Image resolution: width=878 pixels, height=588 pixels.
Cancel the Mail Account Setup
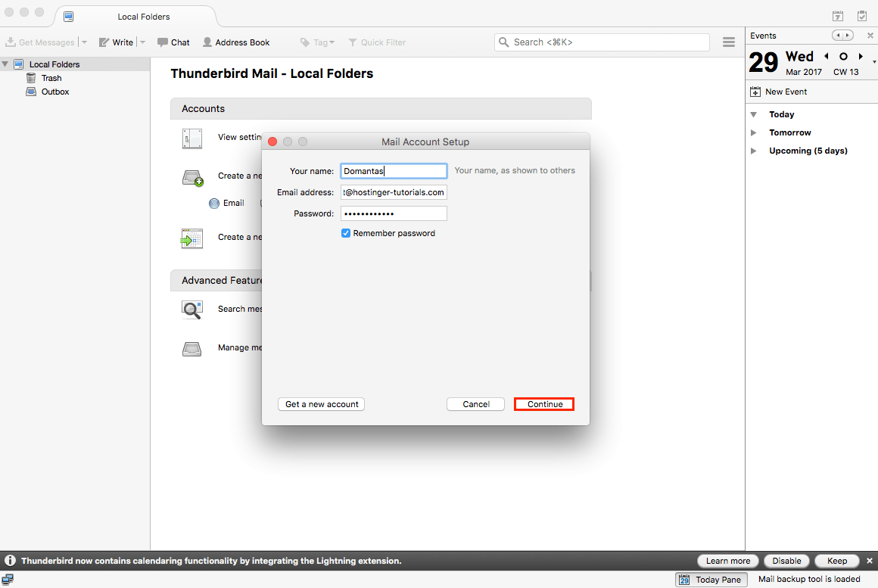[x=475, y=404]
